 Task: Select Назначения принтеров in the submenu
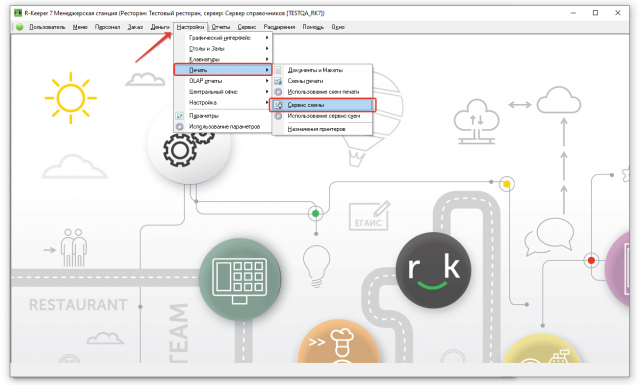(316, 129)
